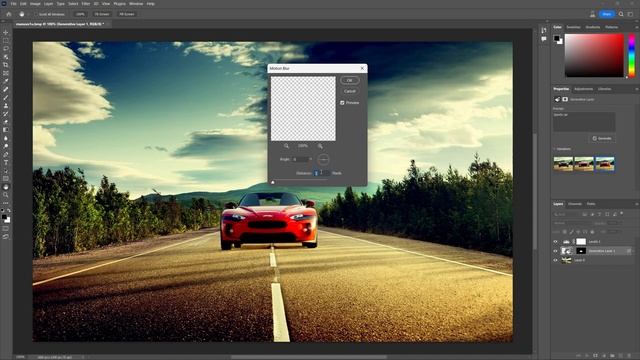Select the Frame tool

point(6,73)
